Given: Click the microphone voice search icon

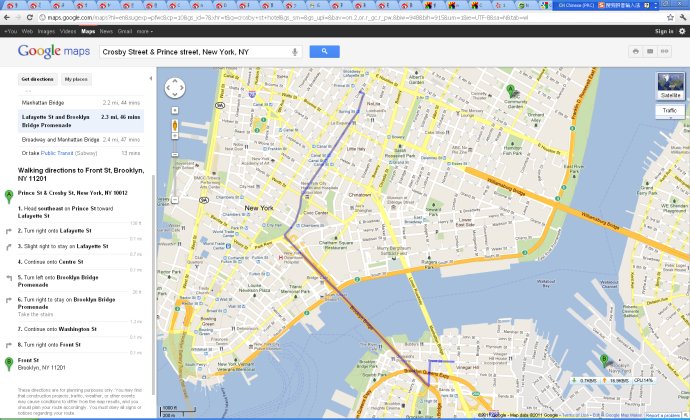Looking at the screenshot, I should (x=295, y=51).
